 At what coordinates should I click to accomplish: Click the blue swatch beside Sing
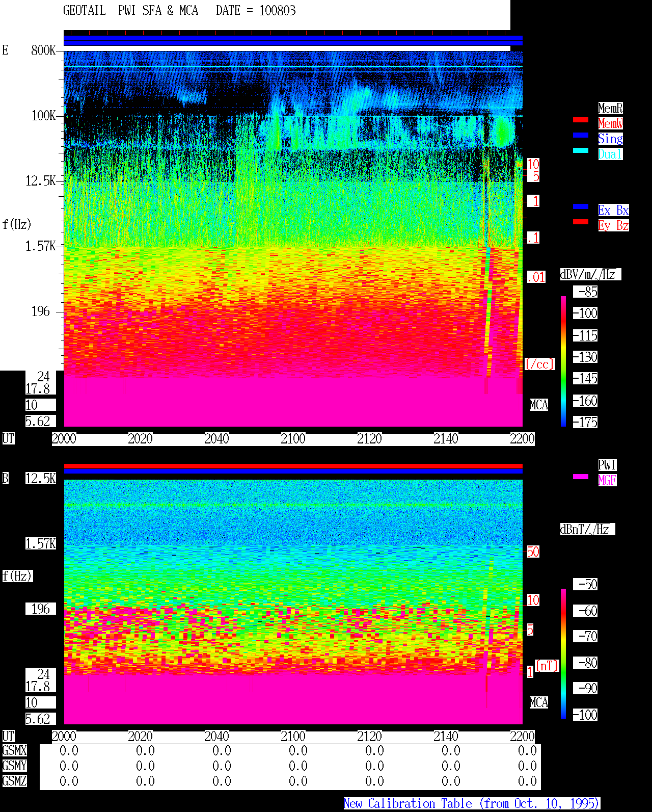click(x=581, y=135)
